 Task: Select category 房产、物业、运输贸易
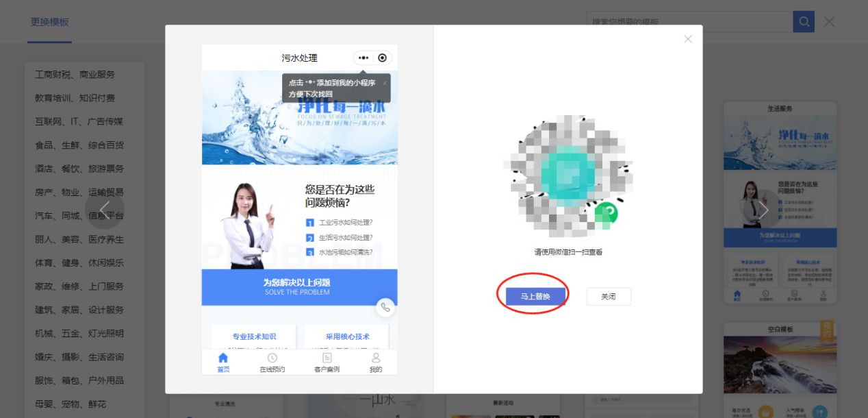(79, 192)
